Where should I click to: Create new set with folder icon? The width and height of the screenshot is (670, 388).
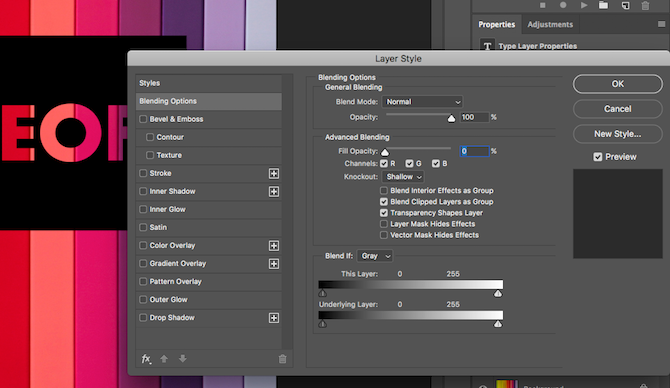tap(603, 5)
